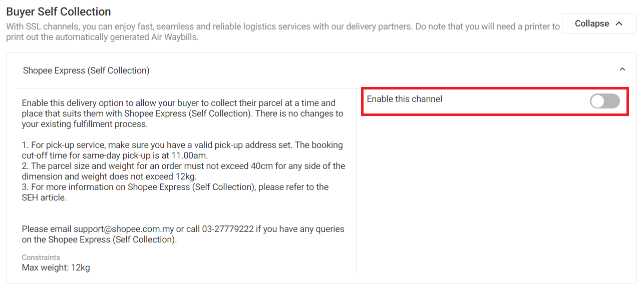Click the chevron icon inside Collapse button
Screen dimensions: 644x288
coord(619,23)
